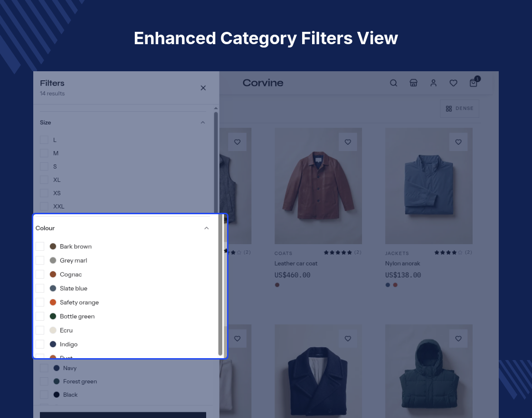The image size is (532, 418).
Task: Click the Leather car coat star rating
Action: (x=338, y=252)
